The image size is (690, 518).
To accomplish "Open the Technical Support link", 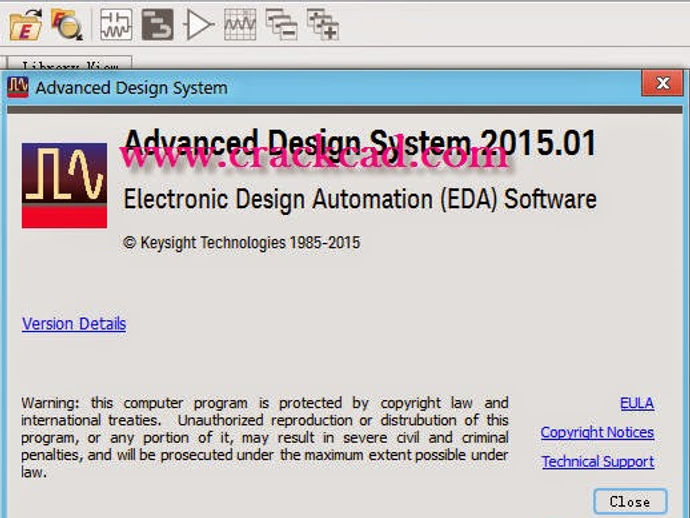I will tap(598, 461).
